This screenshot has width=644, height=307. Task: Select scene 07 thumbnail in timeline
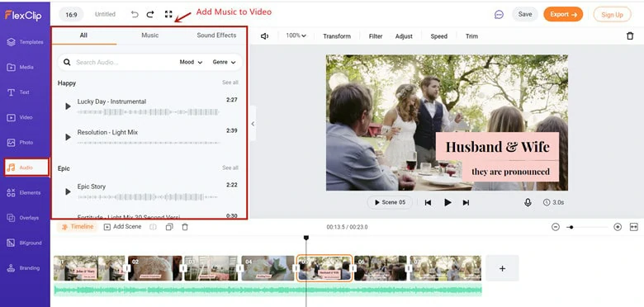coord(445,268)
